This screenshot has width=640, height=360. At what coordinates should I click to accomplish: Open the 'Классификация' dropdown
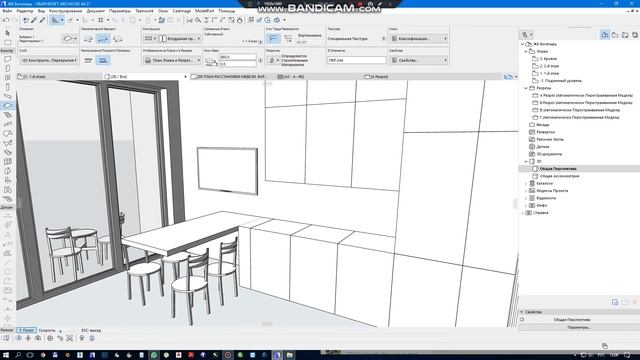pyautogui.click(x=418, y=39)
